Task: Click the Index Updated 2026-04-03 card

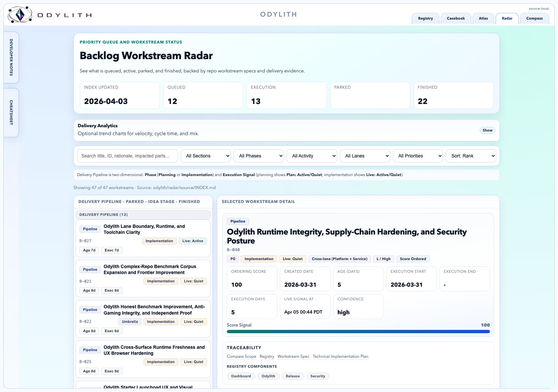Action: click(120, 95)
